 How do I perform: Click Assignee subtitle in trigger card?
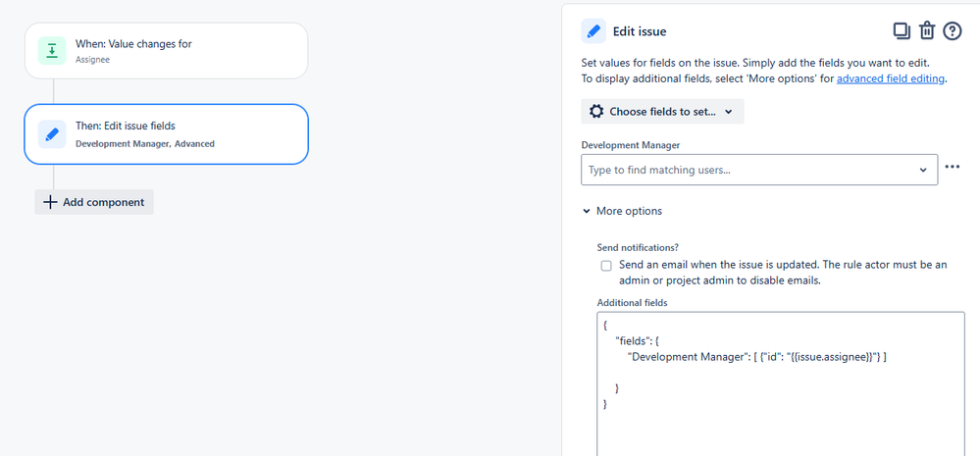coord(92,60)
